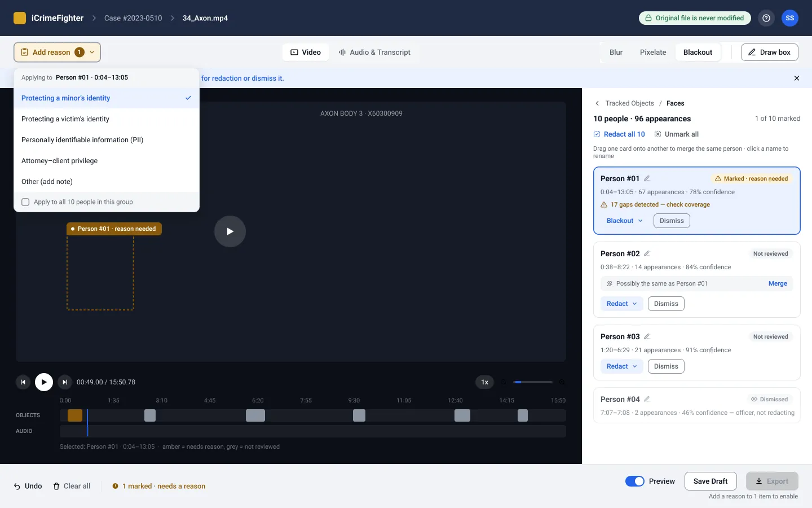Expand the Blackout dropdown for Person #01
812x508 pixels.
[624, 221]
